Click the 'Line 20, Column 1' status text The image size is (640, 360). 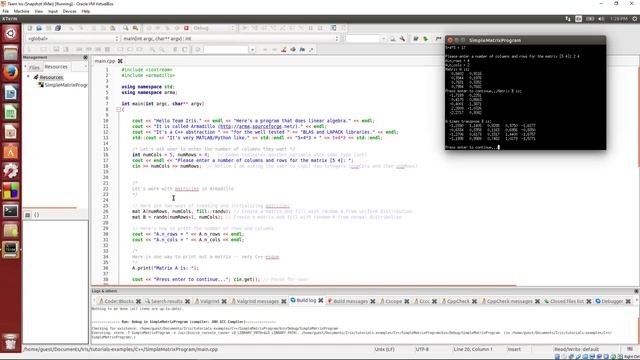coord(473,349)
